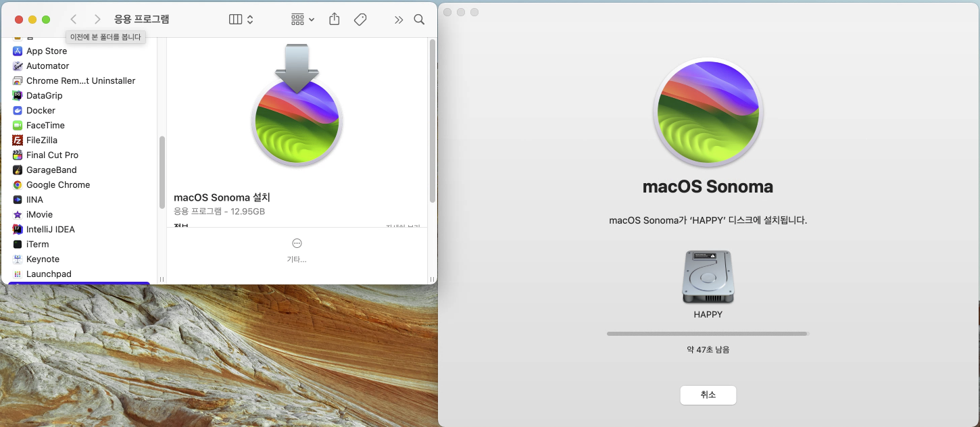Click the macOS Sonoma logo in installer
The width and height of the screenshot is (980, 427).
click(x=708, y=113)
